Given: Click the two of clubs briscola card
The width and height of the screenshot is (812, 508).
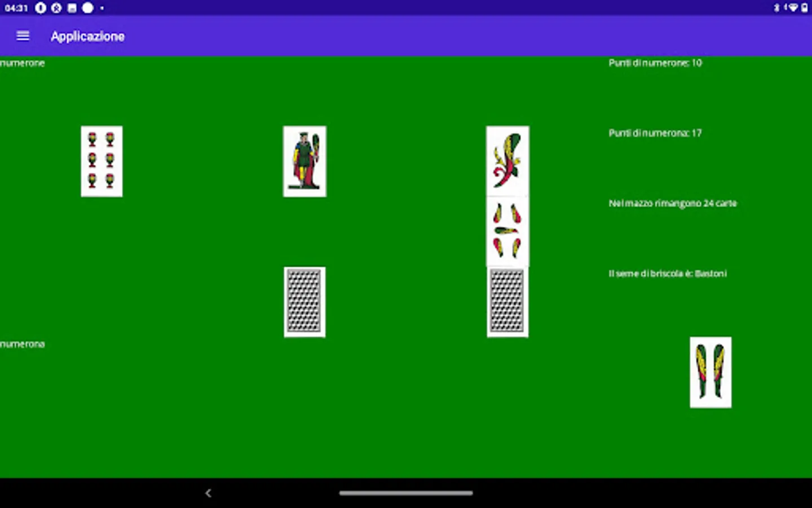Looking at the screenshot, I should tap(710, 373).
